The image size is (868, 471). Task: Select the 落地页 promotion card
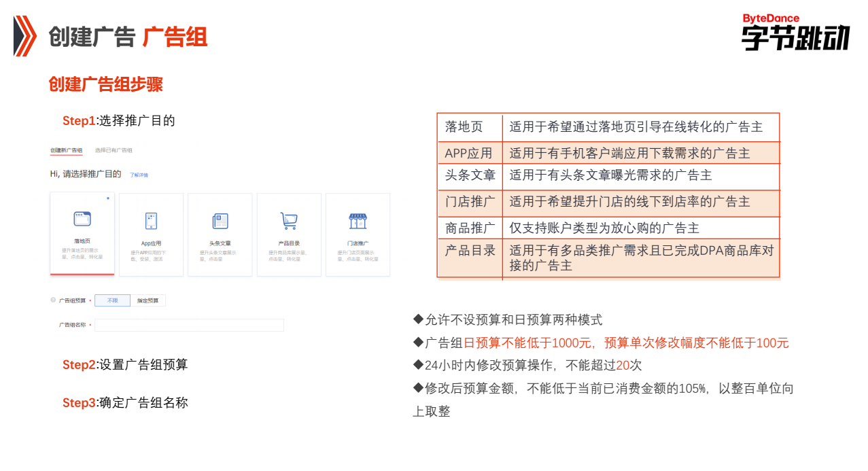82,234
